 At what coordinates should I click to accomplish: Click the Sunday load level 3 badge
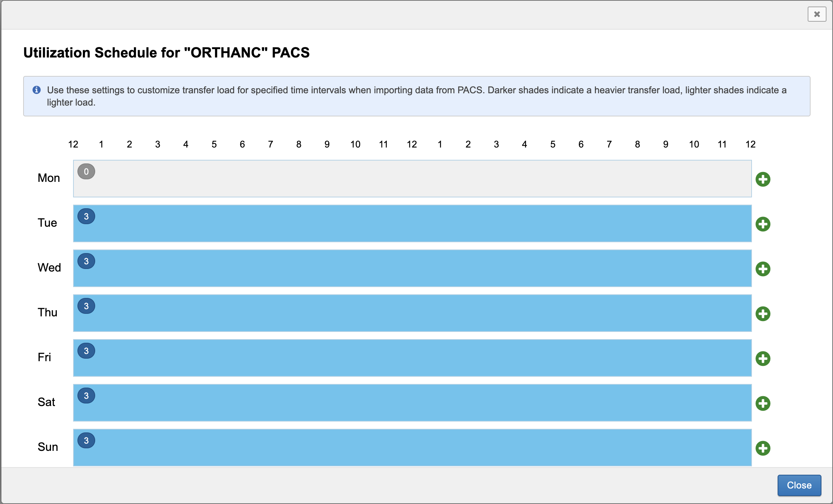[86, 440]
